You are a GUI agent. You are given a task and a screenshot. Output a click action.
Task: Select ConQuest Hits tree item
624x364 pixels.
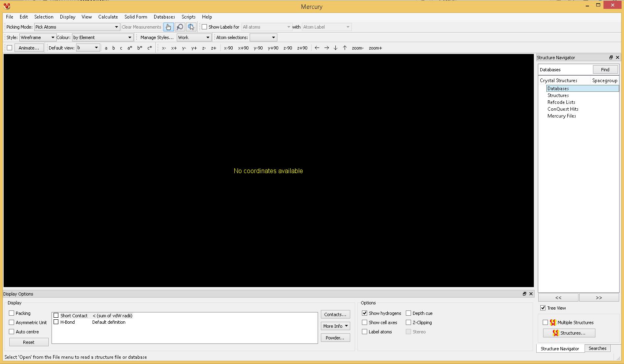pos(563,109)
